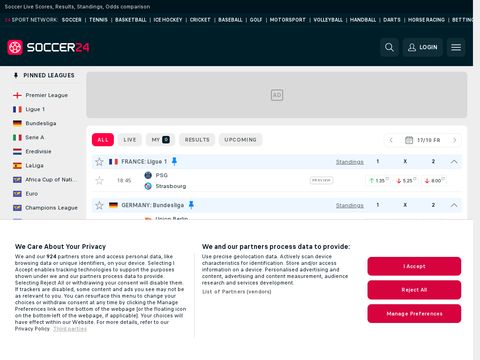The height and width of the screenshot is (360, 480).
Task: Click the 1.35 home win odds
Action: 378,180
